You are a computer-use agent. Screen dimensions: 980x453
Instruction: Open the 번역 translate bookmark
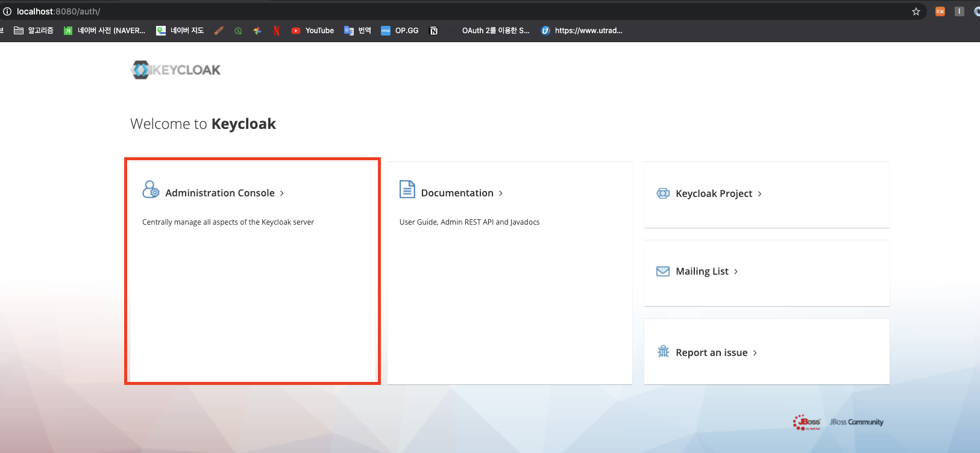(357, 31)
